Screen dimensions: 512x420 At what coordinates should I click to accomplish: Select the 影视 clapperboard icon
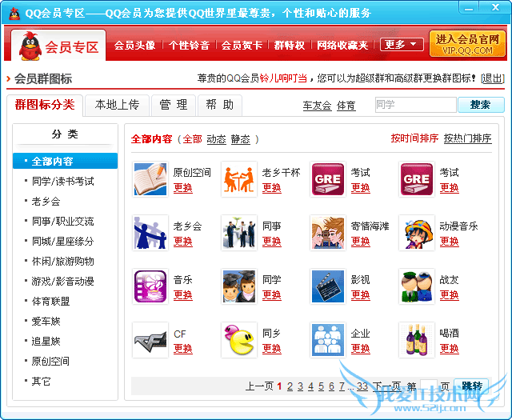click(328, 286)
